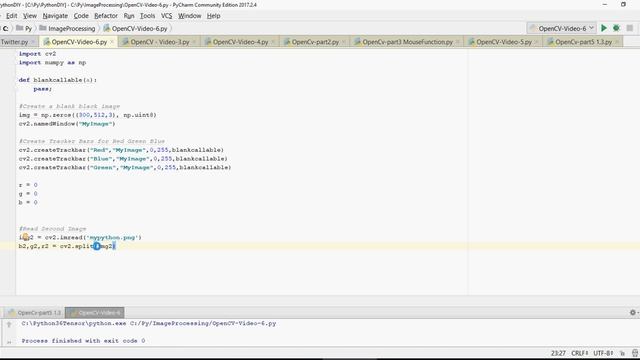The width and height of the screenshot is (640, 360).
Task: Switch to the OpenCv-part5 1.3.py tab
Action: [x=583, y=42]
